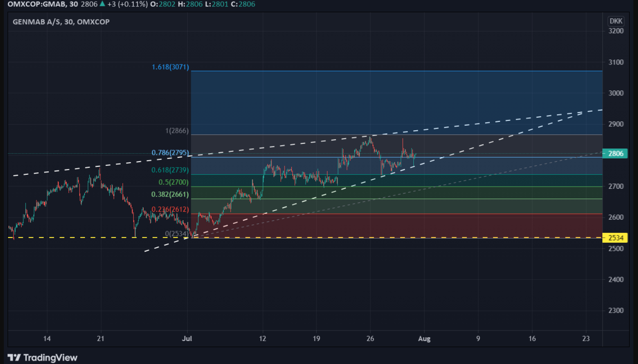Click the green 2806 current price tag
The height and width of the screenshot is (364, 638).
[x=615, y=154]
